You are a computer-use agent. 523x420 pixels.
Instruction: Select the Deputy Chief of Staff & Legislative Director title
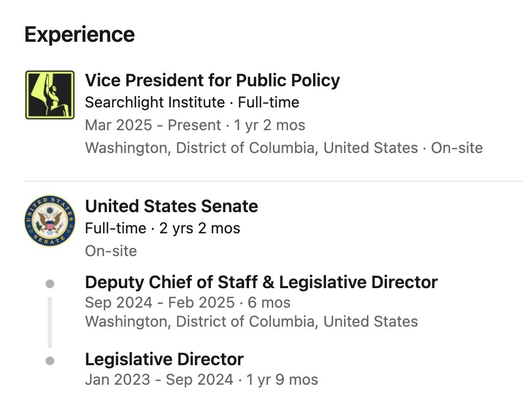pyautogui.click(x=261, y=282)
